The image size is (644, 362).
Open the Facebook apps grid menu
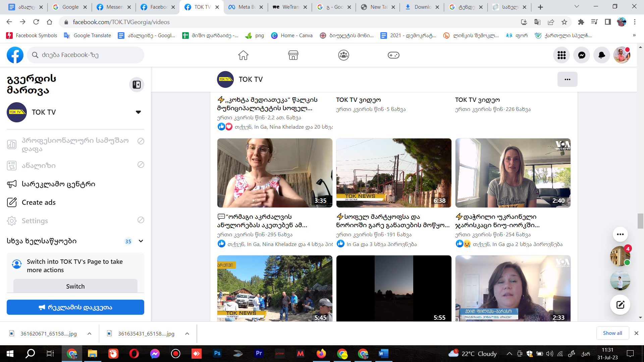(x=561, y=55)
